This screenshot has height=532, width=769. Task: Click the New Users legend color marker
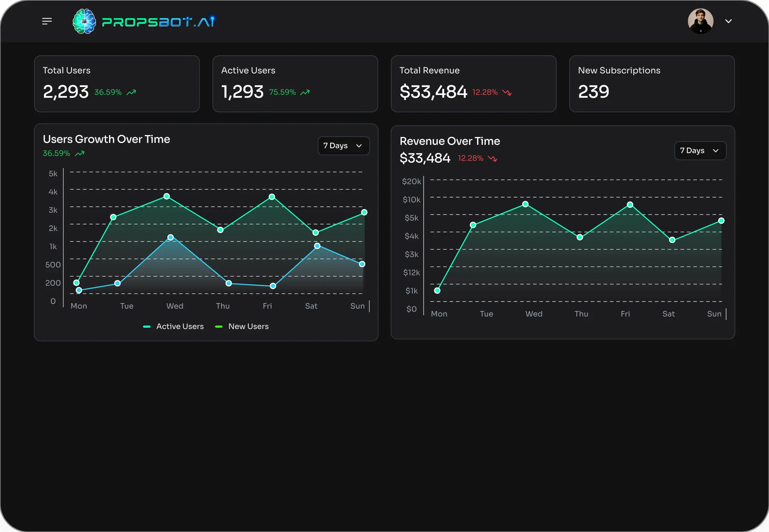[219, 327]
